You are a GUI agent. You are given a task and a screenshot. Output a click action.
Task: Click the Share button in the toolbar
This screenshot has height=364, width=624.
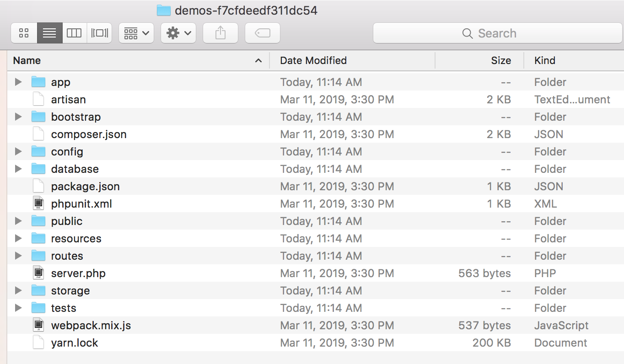click(221, 33)
